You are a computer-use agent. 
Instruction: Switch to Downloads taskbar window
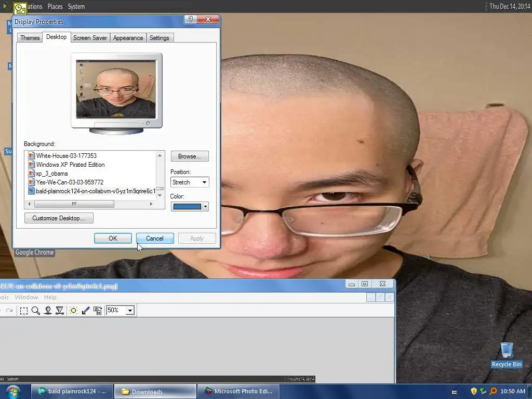click(x=155, y=392)
